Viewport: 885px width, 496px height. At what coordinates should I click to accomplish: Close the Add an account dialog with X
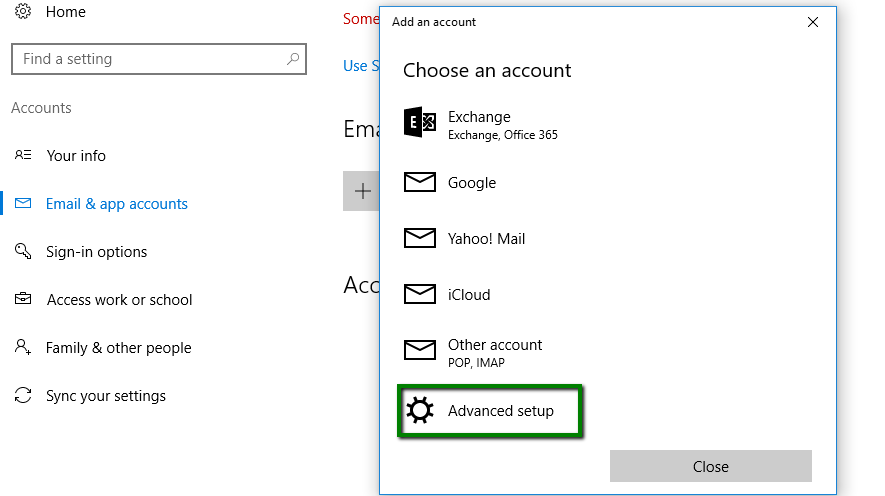(813, 22)
